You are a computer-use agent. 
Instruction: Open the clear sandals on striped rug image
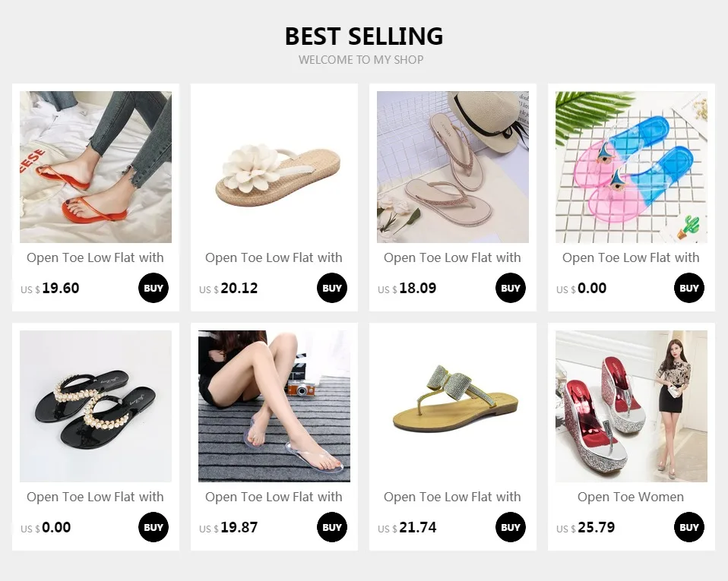click(274, 406)
